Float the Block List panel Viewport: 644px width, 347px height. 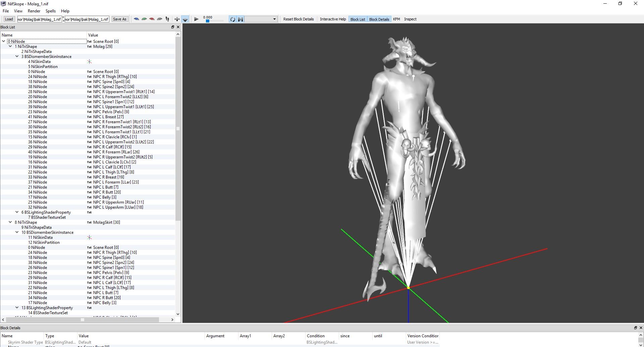[x=173, y=27]
